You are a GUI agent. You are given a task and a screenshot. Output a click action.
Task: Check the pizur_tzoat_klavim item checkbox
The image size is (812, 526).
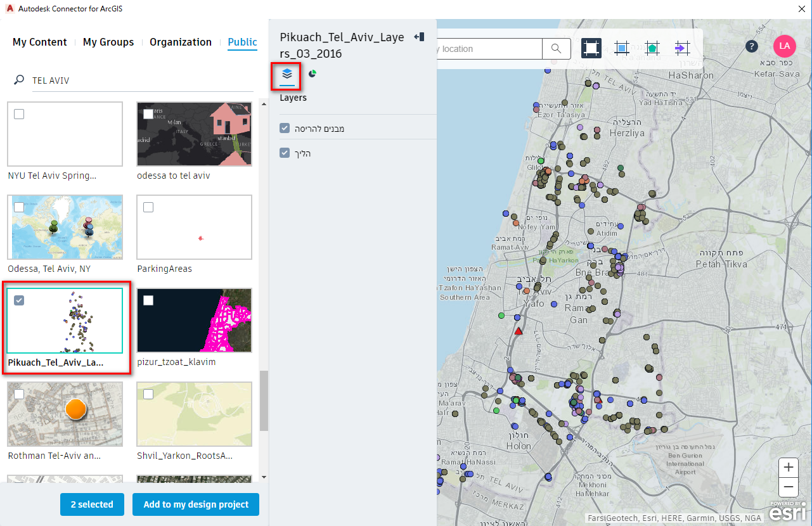point(148,300)
